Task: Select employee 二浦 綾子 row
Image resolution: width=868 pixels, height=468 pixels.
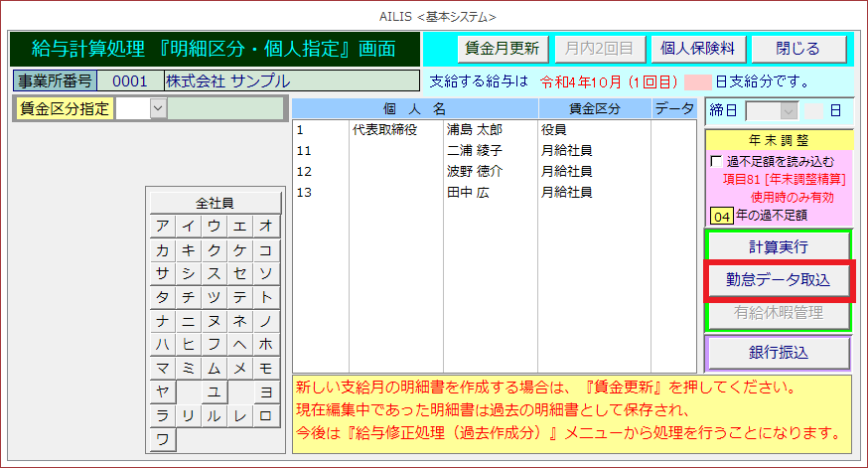Action: [475, 150]
